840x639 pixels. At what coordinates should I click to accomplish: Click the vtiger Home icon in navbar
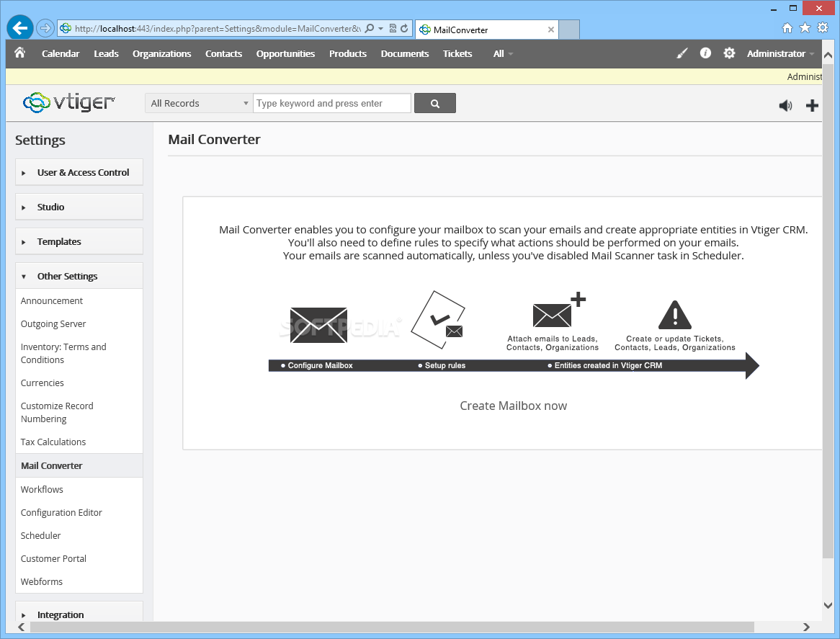(x=20, y=53)
